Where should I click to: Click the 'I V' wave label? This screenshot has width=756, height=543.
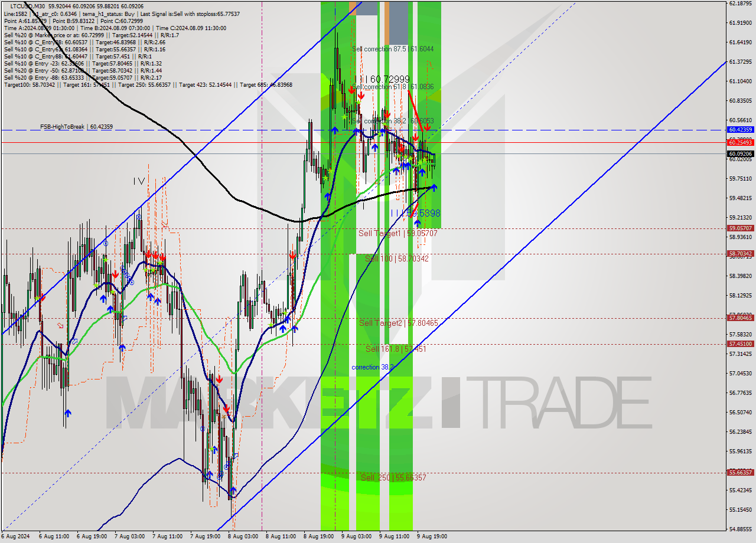click(139, 181)
